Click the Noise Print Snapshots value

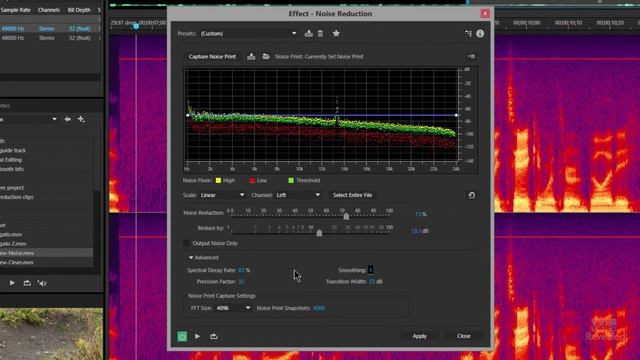(x=319, y=308)
